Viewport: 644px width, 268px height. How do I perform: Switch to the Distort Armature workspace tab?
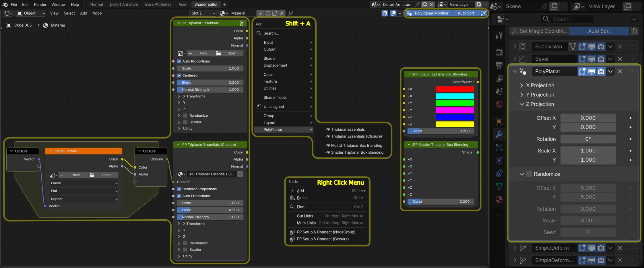click(124, 5)
